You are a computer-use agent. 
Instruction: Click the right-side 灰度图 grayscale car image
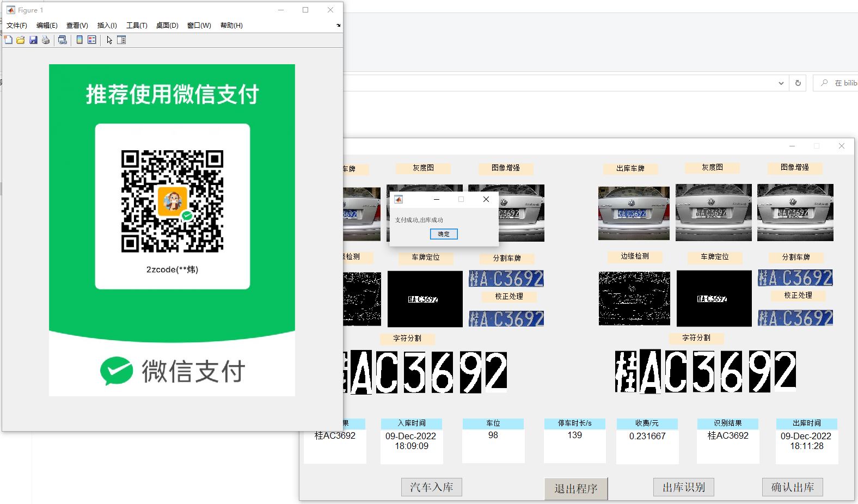[713, 212]
